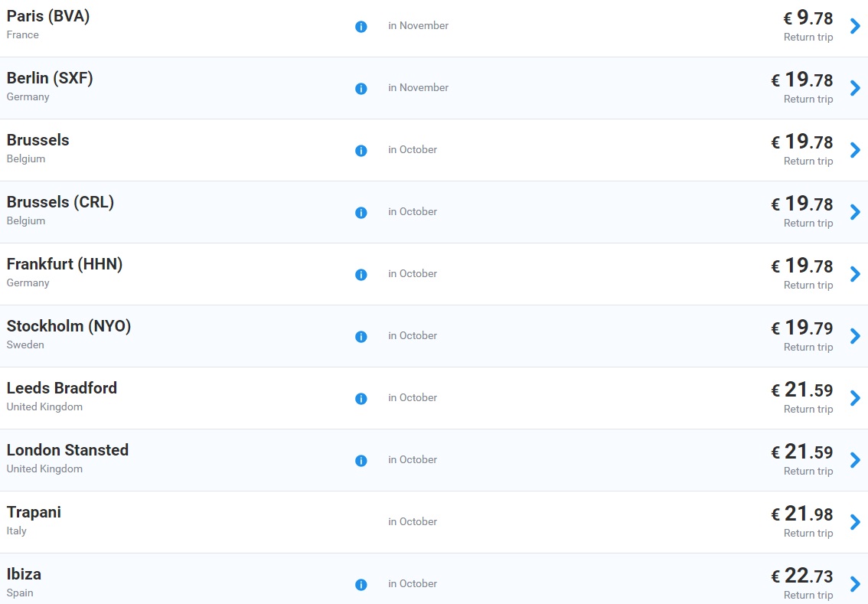Open Trapani fare using right chevron
Image resolution: width=868 pixels, height=604 pixels.
855,522
